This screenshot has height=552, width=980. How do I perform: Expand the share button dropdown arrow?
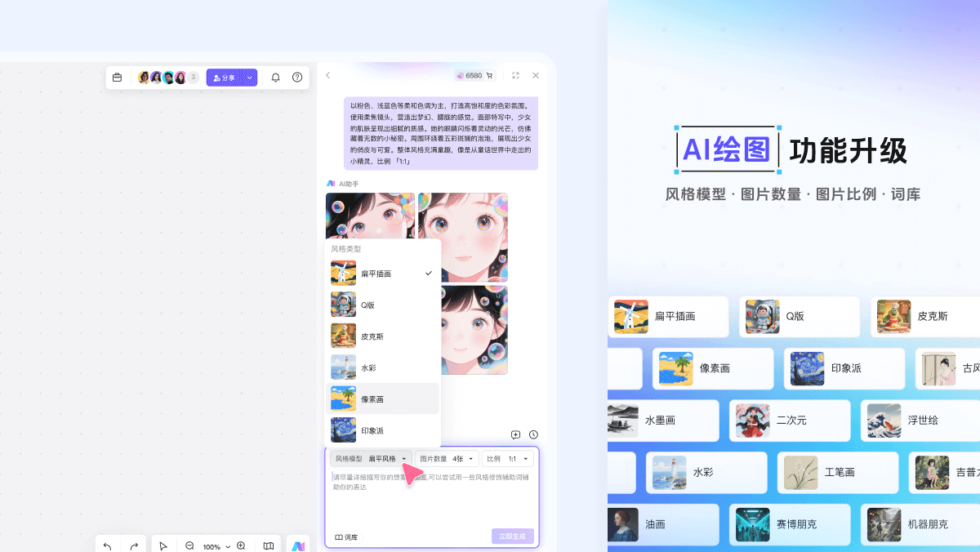click(249, 78)
